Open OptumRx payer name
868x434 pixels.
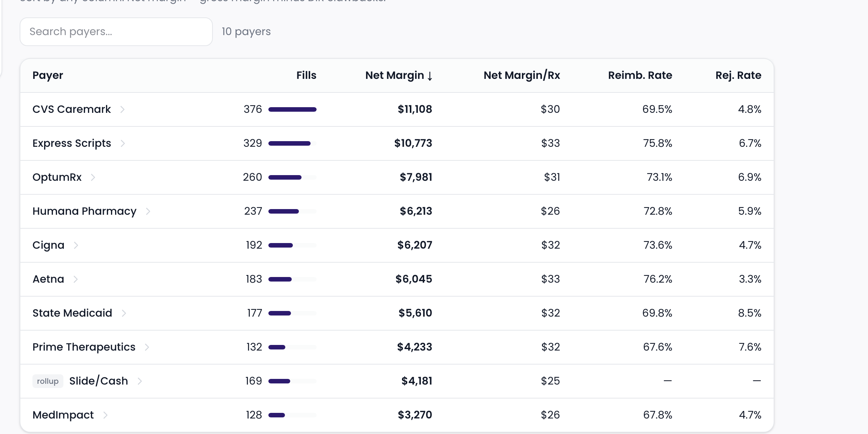click(57, 177)
